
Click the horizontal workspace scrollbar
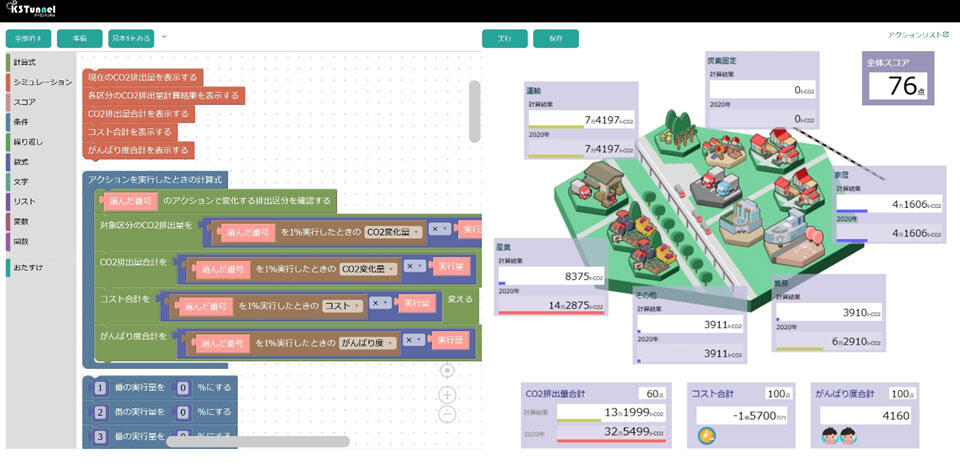coord(258,441)
